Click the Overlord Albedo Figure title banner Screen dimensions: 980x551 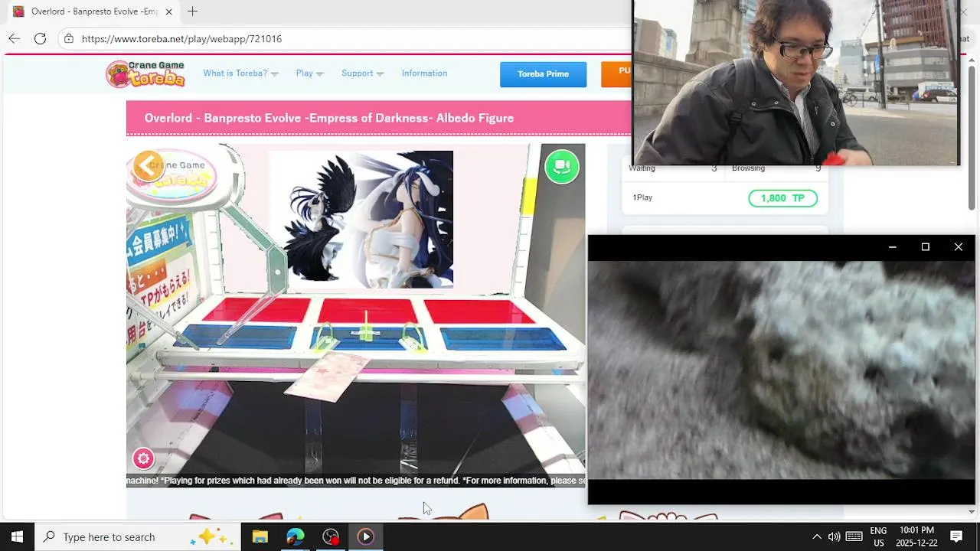379,118
